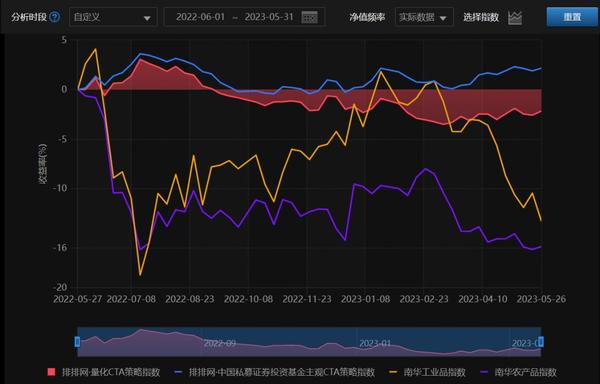600x384 pixels.
Task: Click the y-axis value -16
Action: pos(59,247)
